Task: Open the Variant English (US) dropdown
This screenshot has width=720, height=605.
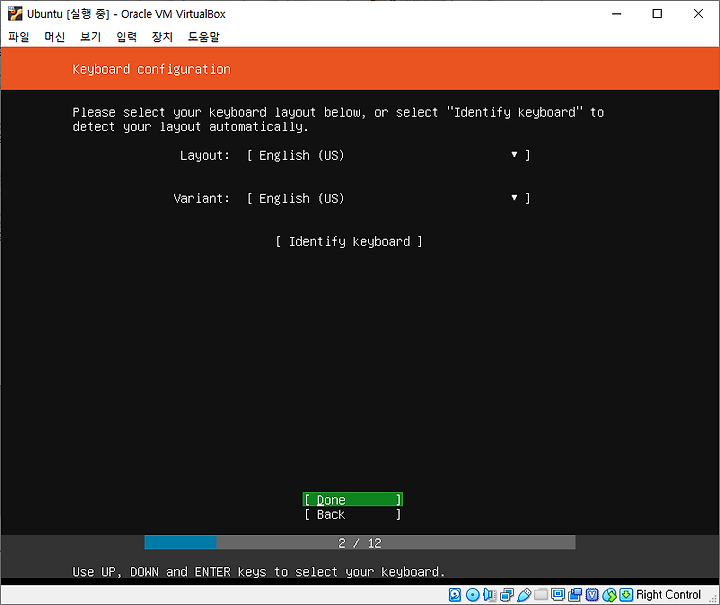Action: click(388, 198)
